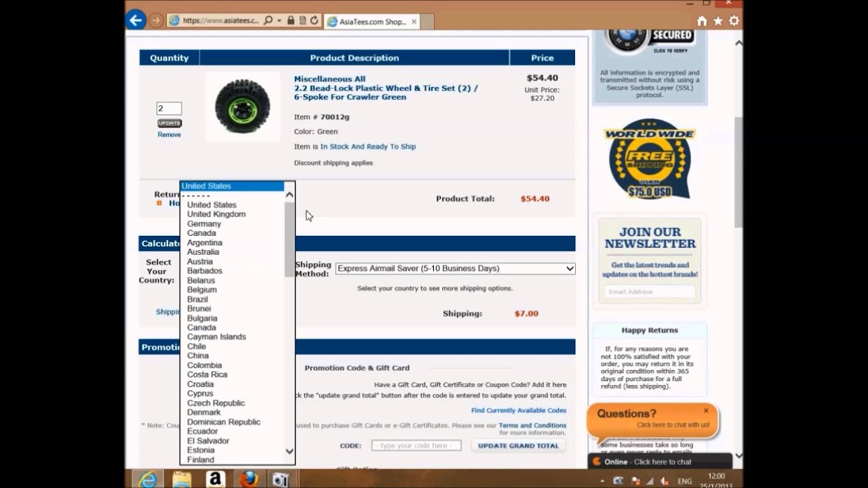This screenshot has width=868, height=488.
Task: Click the Update Grand Total button
Action: [x=519, y=446]
